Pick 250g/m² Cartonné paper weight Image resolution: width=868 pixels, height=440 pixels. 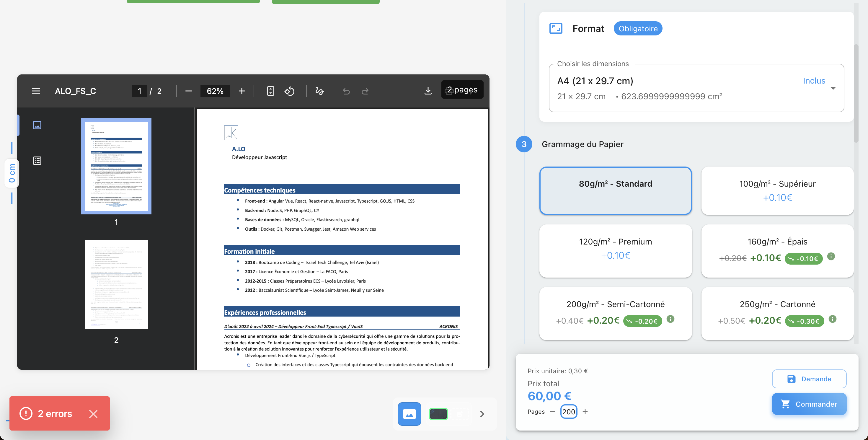(777, 313)
